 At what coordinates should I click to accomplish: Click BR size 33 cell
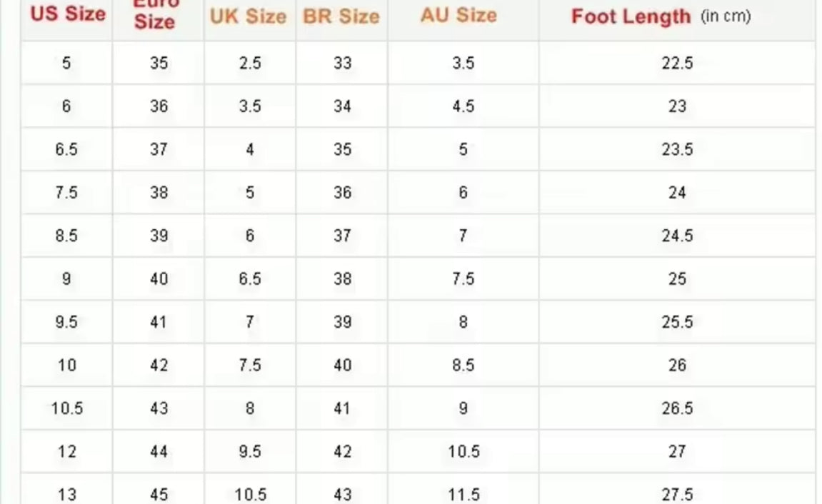342,64
